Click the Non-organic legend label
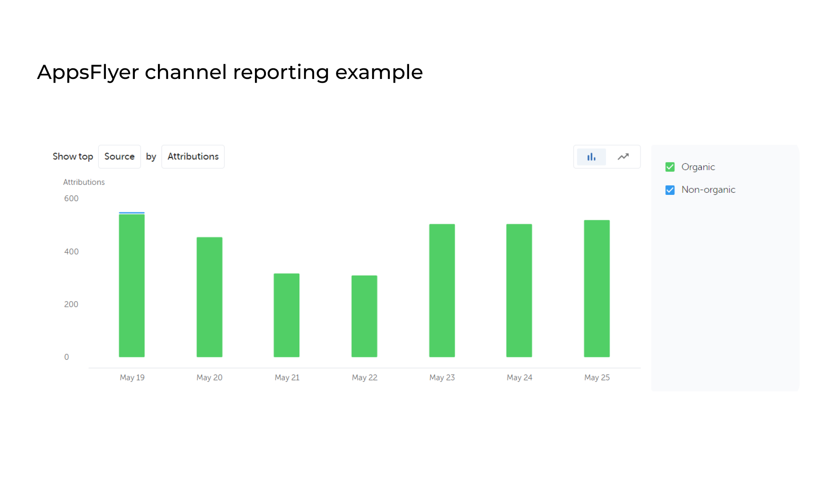 (708, 190)
